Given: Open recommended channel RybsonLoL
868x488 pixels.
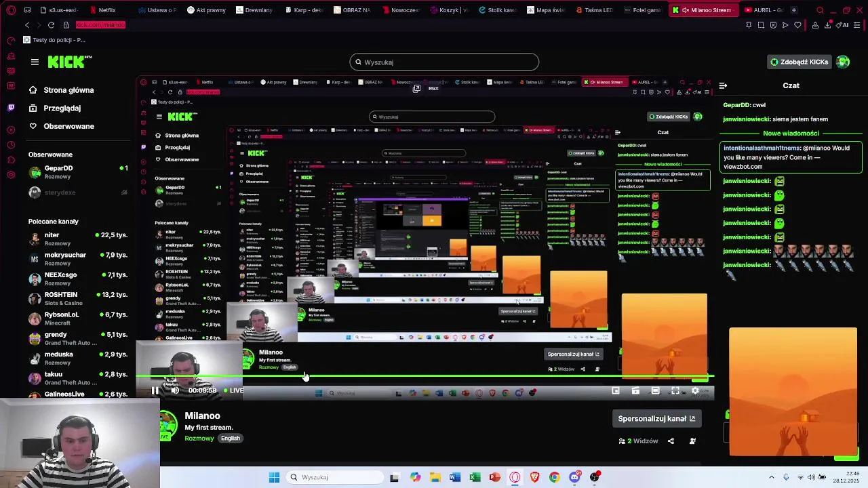Looking at the screenshot, I should pyautogui.click(x=77, y=319).
